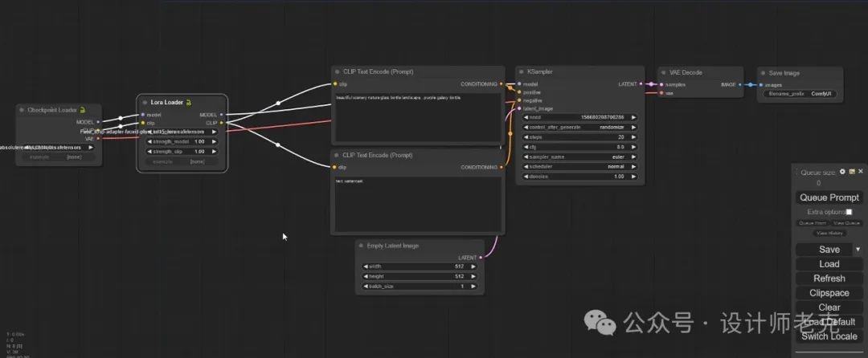Viewport: 868px width, 358px height.
Task: Click negative prompt text area
Action: [418, 204]
